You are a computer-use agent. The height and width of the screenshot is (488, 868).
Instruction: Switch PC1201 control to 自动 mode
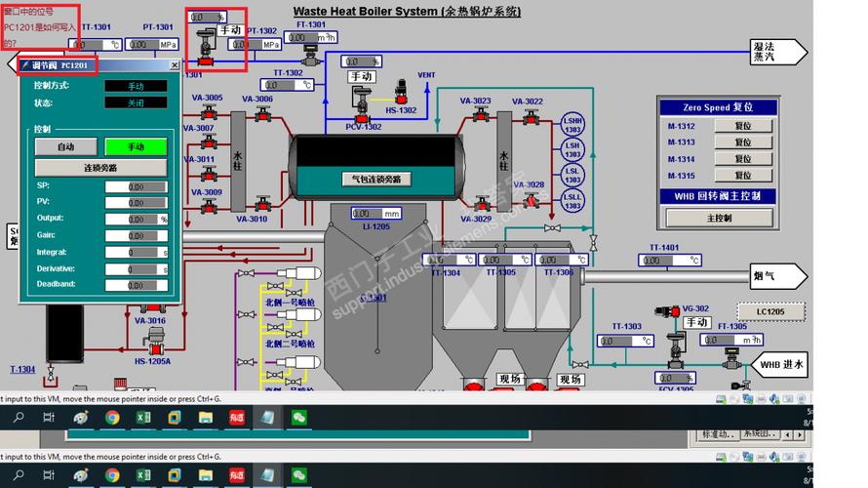tap(65, 146)
